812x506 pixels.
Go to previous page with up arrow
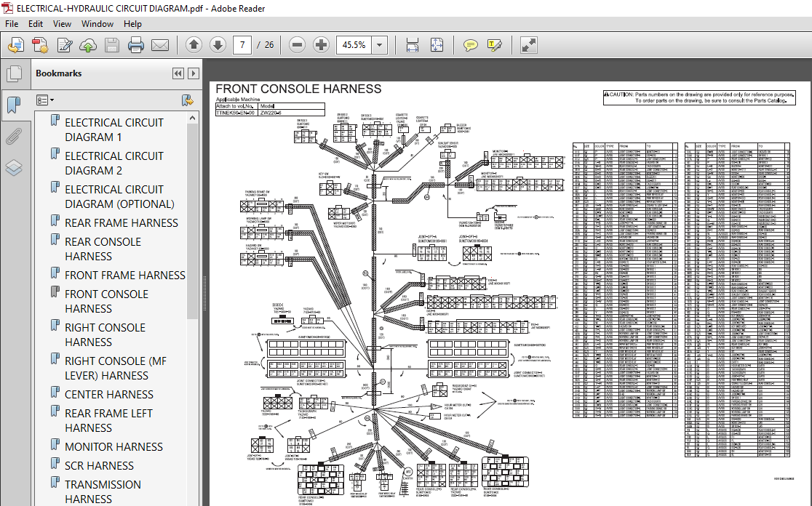[x=194, y=45]
